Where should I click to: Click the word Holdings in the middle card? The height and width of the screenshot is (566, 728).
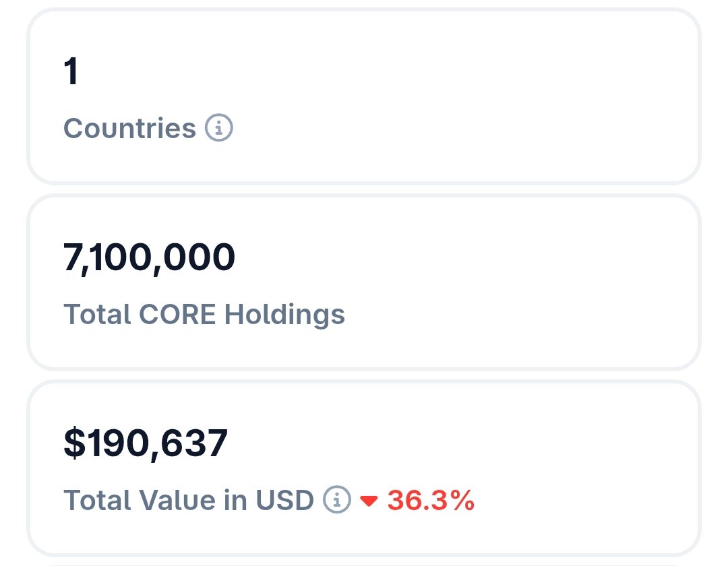pos(284,315)
